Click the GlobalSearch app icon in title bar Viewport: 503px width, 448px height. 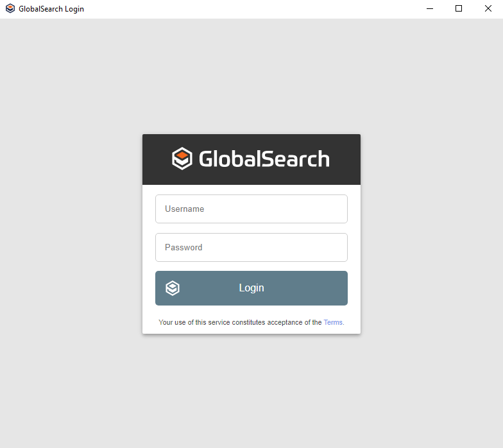coord(10,9)
